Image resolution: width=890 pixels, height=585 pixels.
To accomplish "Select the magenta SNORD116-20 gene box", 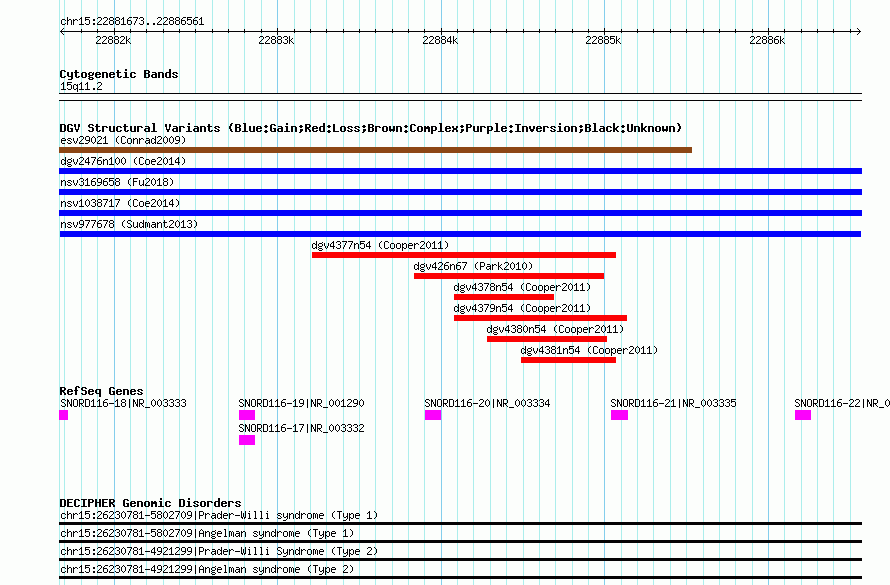I will point(433,415).
